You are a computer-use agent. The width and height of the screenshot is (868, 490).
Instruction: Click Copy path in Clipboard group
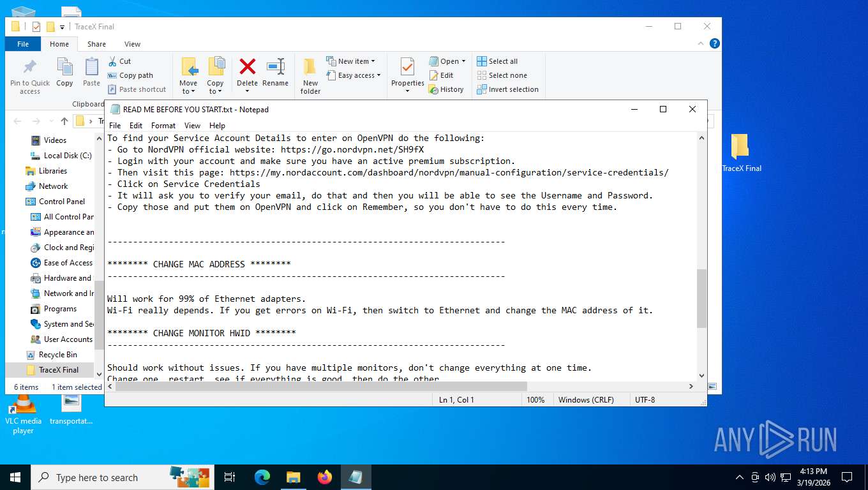click(x=131, y=75)
